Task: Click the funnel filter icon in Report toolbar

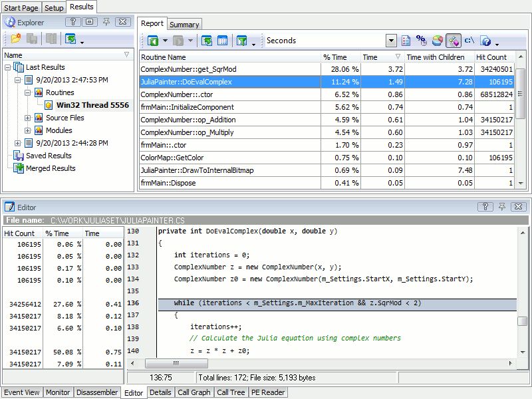Action: tap(242, 41)
